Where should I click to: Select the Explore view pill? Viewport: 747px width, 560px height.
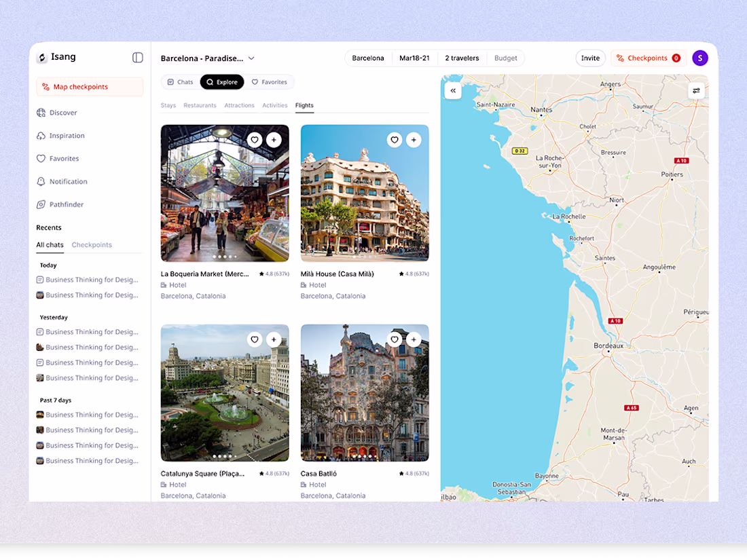(222, 82)
